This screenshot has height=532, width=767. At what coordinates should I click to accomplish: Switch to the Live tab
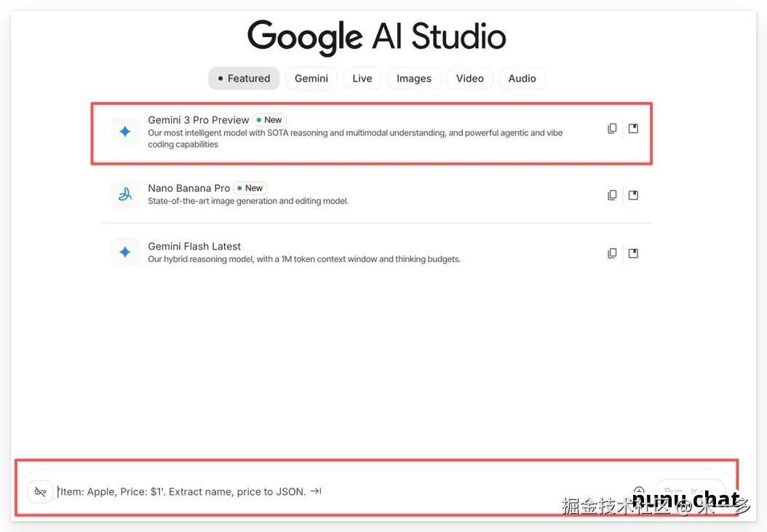[362, 78]
